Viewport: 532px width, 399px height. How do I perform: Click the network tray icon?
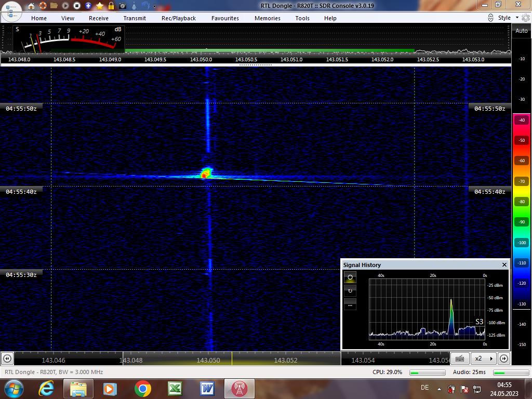click(x=477, y=389)
